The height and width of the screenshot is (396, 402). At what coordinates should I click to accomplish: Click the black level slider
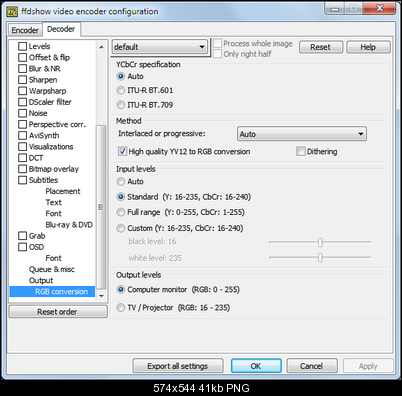pos(320,242)
